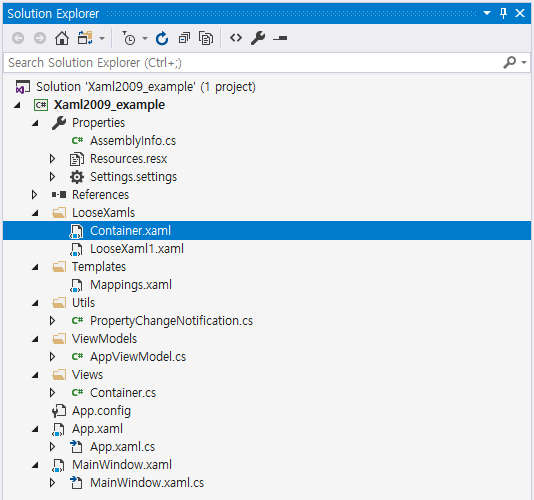Viewport: 534px width, 500px height.
Task: Select the Solution 'Xaml2009_example' node
Action: [x=146, y=87]
